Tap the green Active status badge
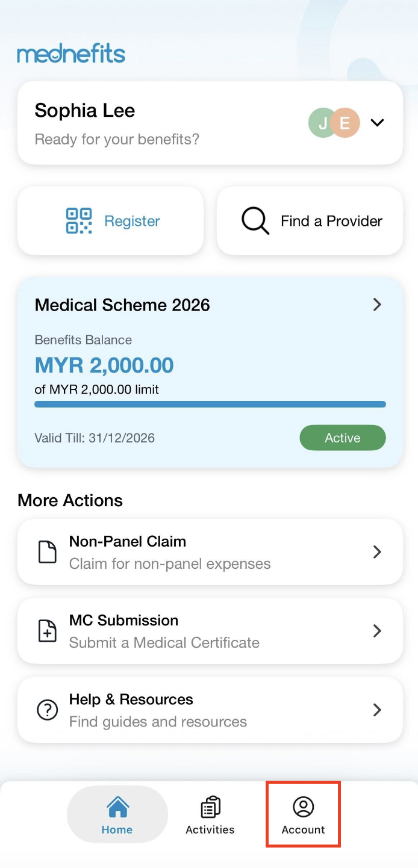This screenshot has height=868, width=418. coord(342,438)
